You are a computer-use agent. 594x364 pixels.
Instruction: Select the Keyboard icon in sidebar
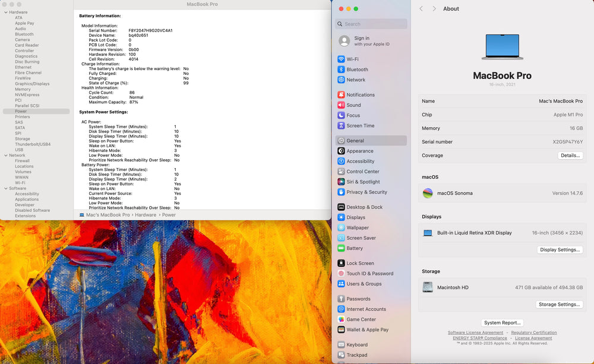[341, 344]
